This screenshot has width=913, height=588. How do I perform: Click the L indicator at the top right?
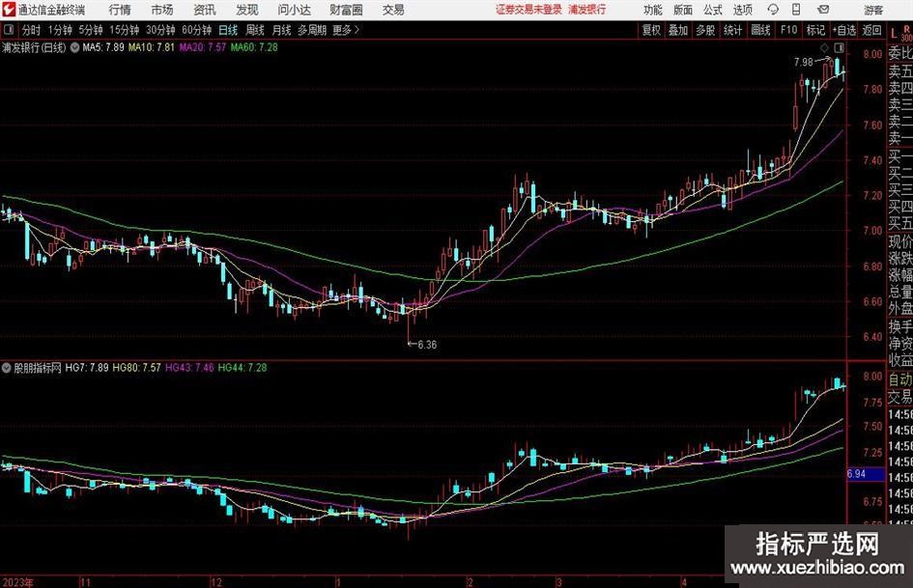pyautogui.click(x=894, y=35)
